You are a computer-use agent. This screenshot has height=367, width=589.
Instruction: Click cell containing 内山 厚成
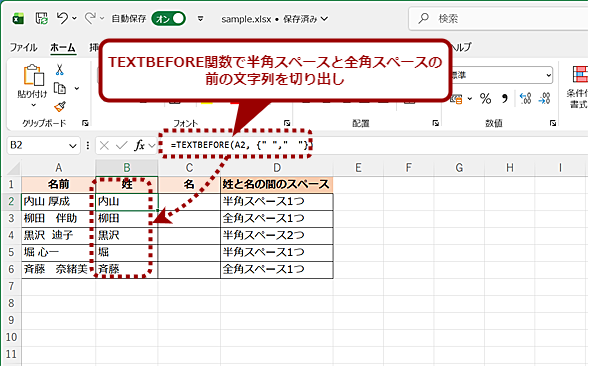point(59,202)
